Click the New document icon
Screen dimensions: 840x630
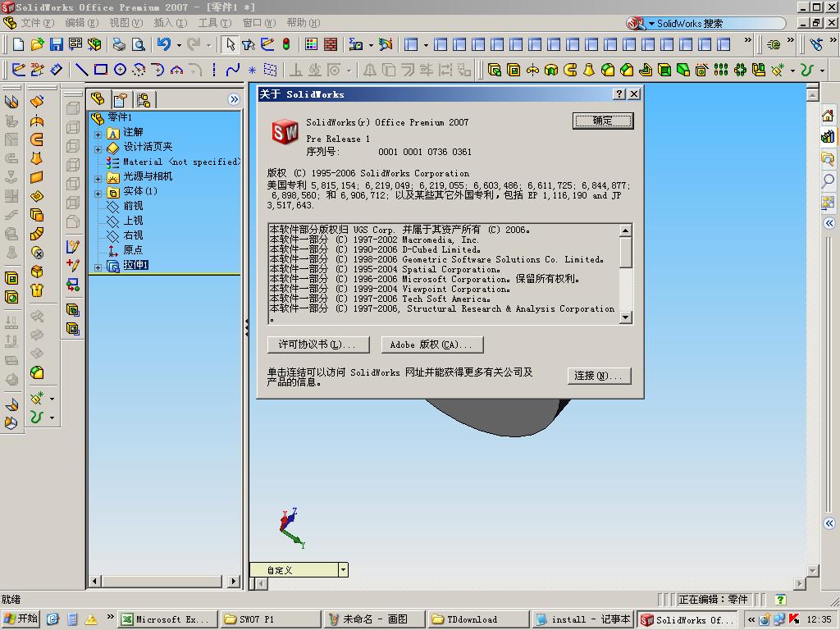pyautogui.click(x=18, y=44)
